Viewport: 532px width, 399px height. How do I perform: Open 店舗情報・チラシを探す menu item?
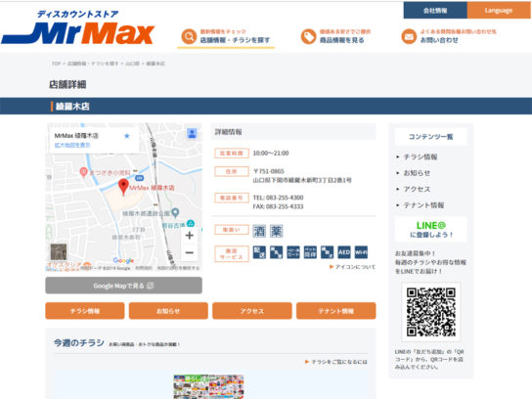point(235,40)
